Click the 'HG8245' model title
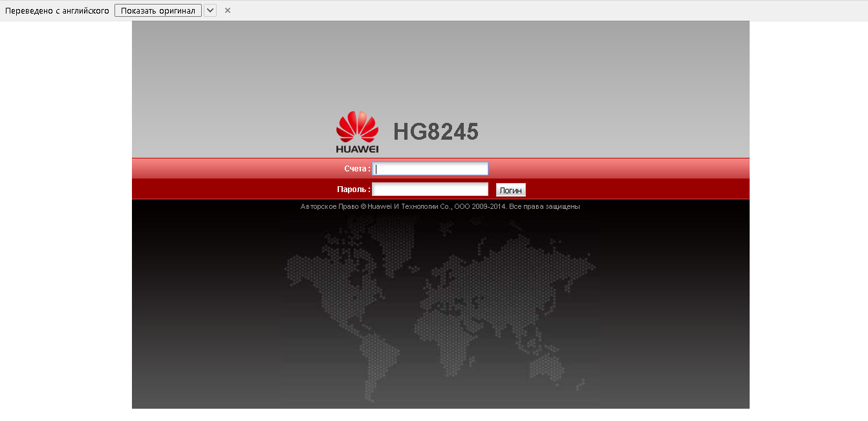The image size is (868, 421). click(x=436, y=132)
